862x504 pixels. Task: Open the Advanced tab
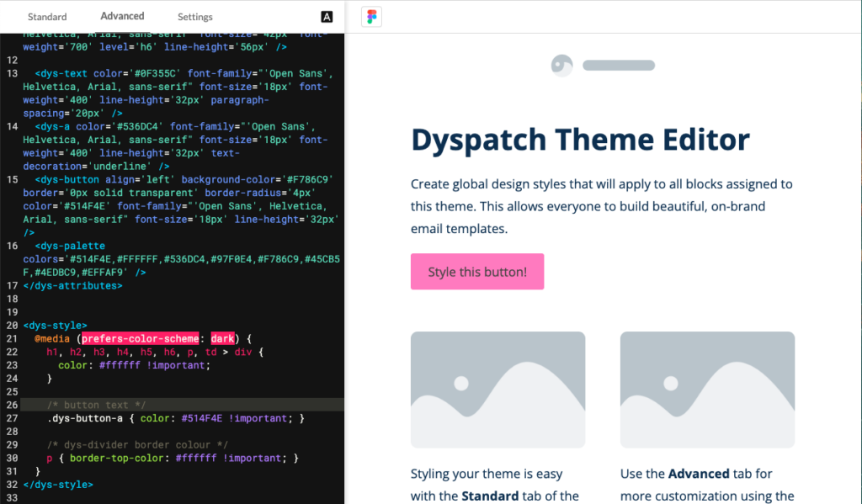(x=122, y=17)
